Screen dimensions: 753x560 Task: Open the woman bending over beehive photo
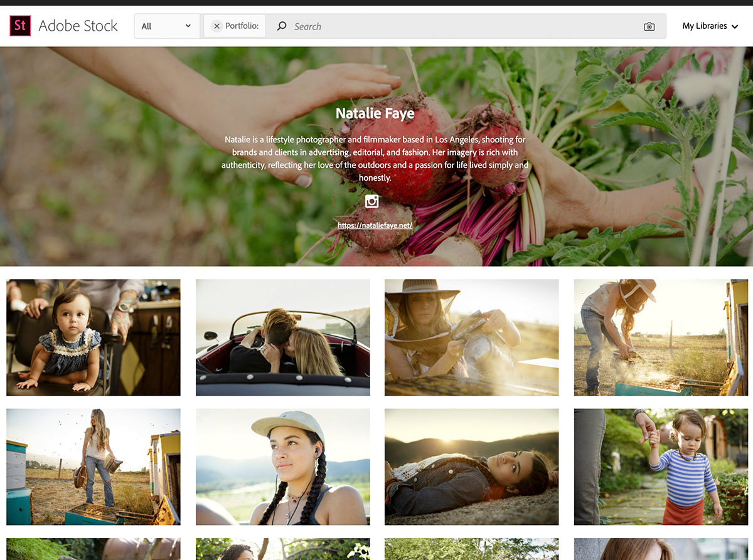pyautogui.click(x=661, y=337)
